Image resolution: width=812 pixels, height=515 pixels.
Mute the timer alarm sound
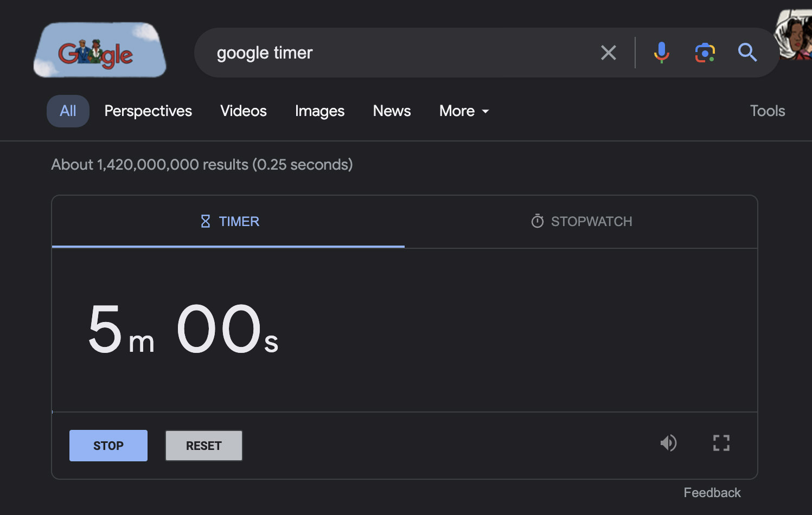click(669, 443)
